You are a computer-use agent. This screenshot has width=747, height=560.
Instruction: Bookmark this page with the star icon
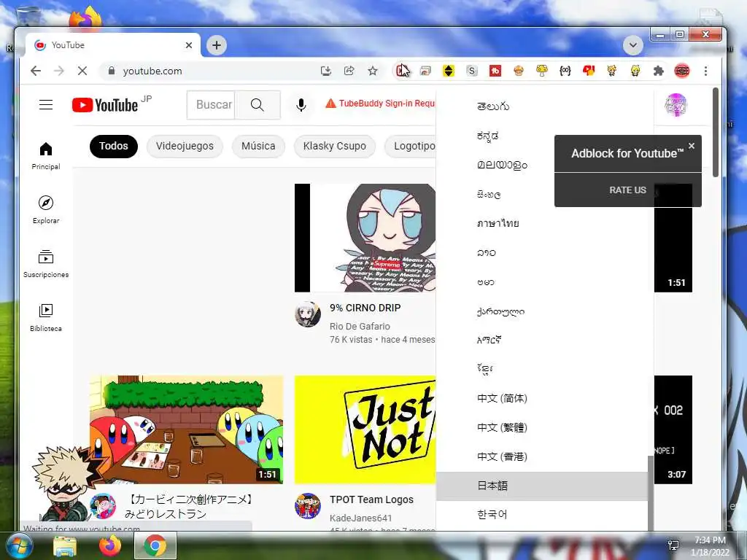[x=373, y=71]
